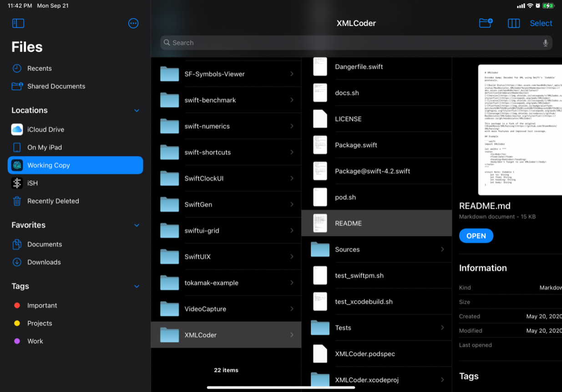Open Recently Deleted items
Screen dimensions: 562x392
(76, 201)
